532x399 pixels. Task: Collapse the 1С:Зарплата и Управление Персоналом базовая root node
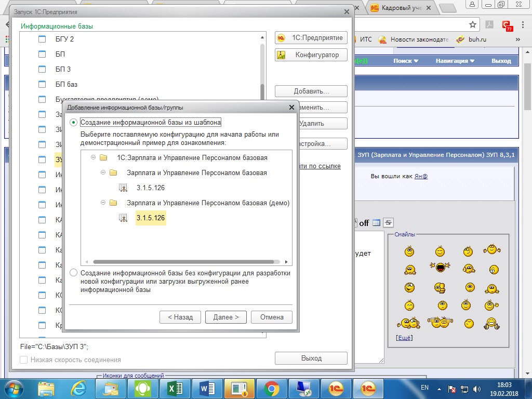point(93,157)
